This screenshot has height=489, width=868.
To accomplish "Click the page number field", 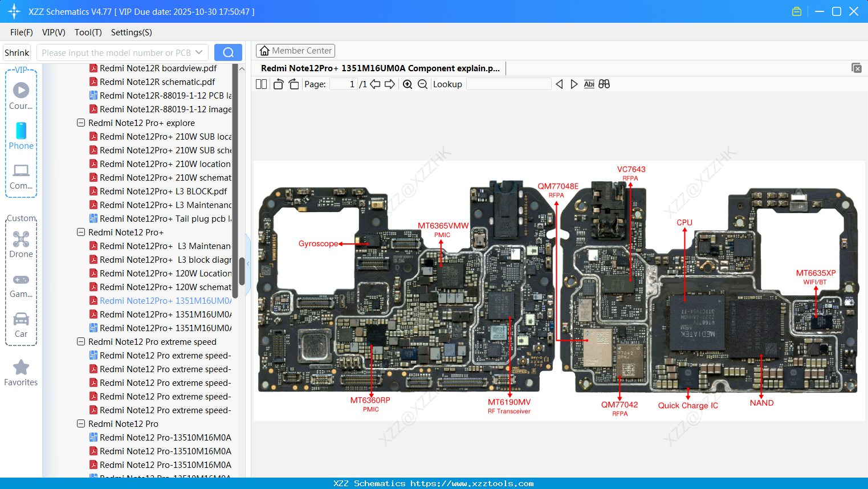I will click(x=344, y=84).
